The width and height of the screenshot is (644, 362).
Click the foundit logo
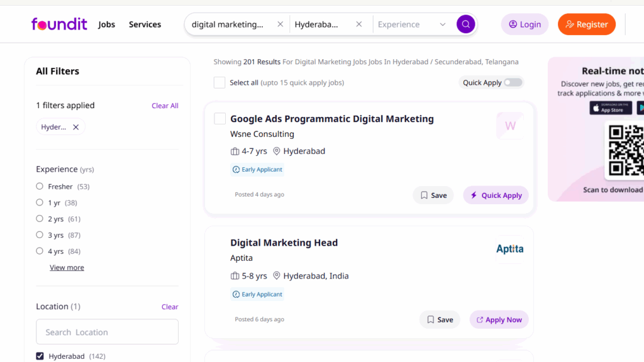[59, 25]
